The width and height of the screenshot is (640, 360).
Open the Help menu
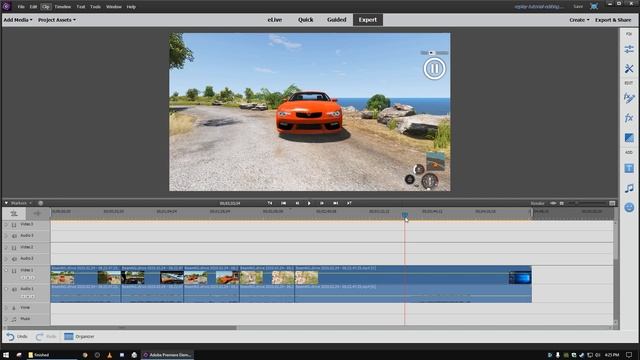(x=131, y=7)
